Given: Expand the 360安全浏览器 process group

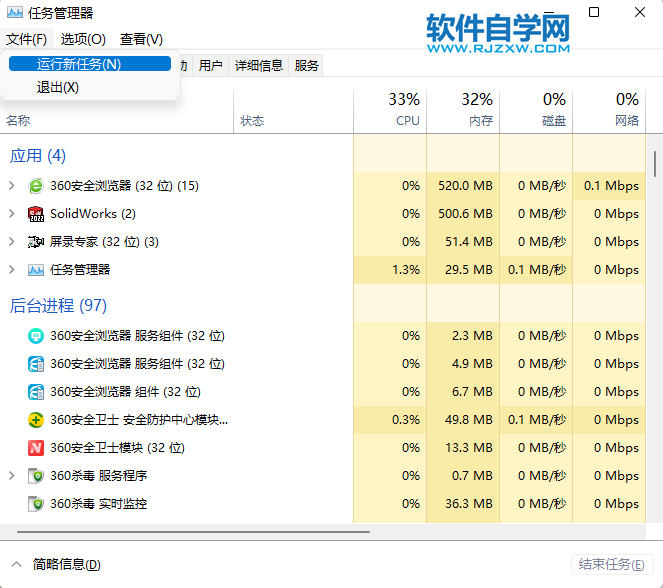Looking at the screenshot, I should coord(11,186).
